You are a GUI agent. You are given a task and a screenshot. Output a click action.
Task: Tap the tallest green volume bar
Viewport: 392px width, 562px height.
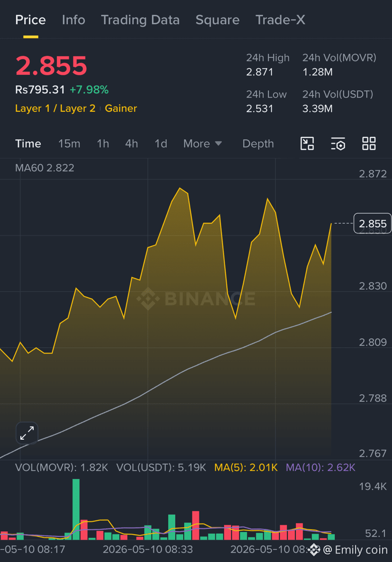point(76,509)
